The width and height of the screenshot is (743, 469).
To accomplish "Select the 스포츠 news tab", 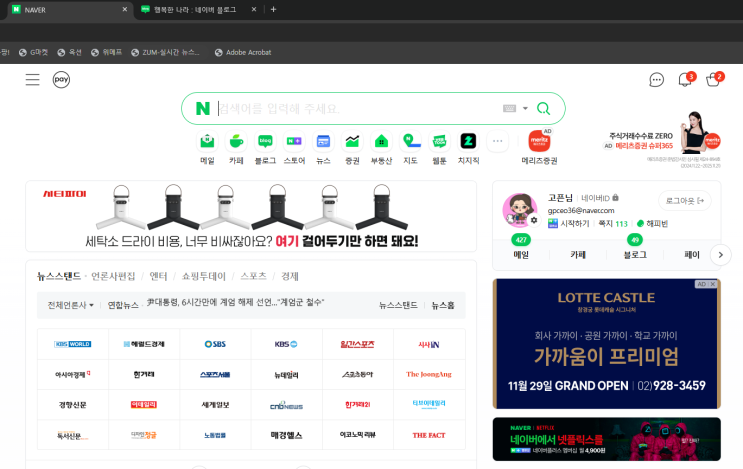I will [x=254, y=276].
